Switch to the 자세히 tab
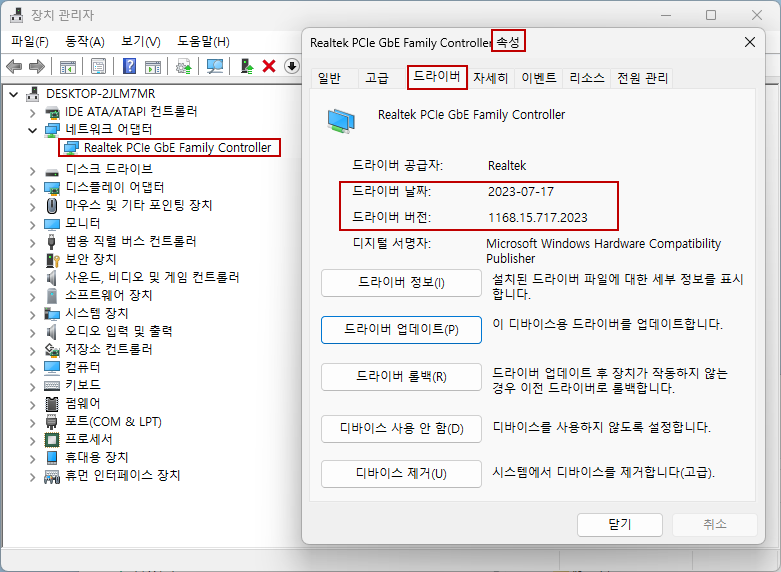781x572 pixels. pos(490,78)
